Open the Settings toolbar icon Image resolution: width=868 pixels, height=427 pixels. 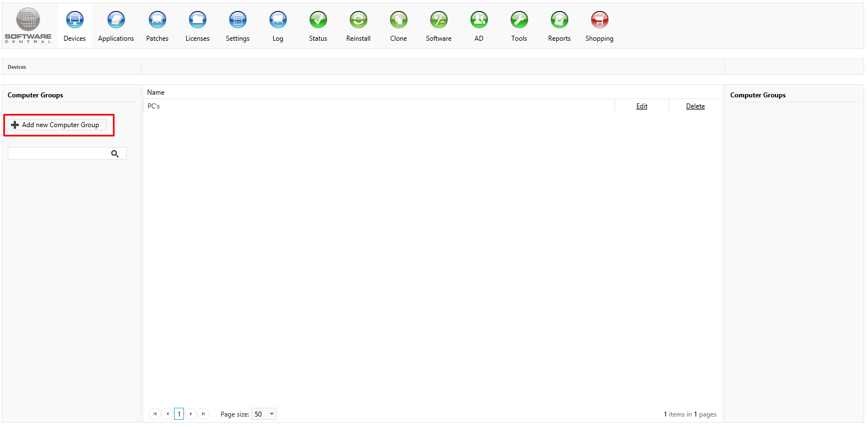pos(238,20)
